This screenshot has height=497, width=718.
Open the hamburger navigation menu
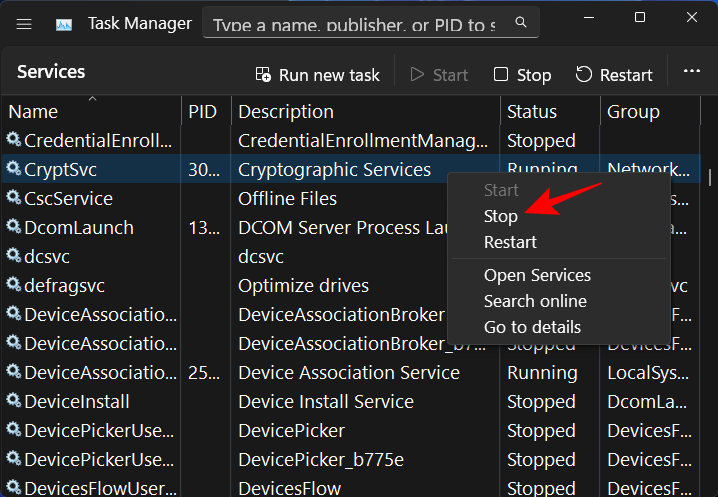24,22
